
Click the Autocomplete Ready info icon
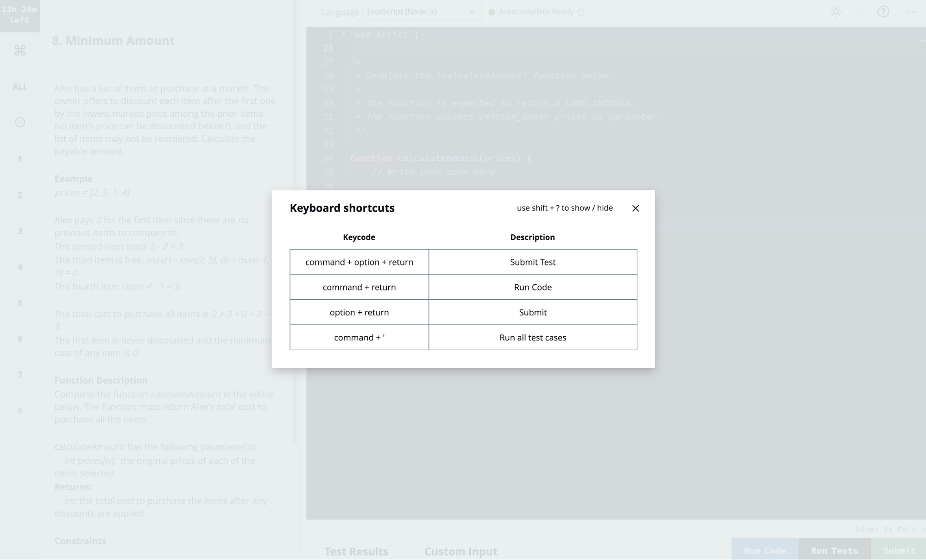click(x=581, y=12)
